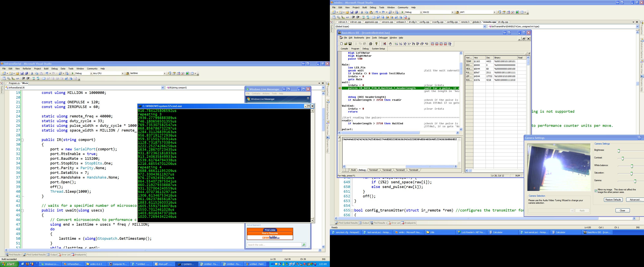The image size is (644, 267).
Task: Click Cut icon in InfraredSerial toolbar
Action: click(x=32, y=73)
